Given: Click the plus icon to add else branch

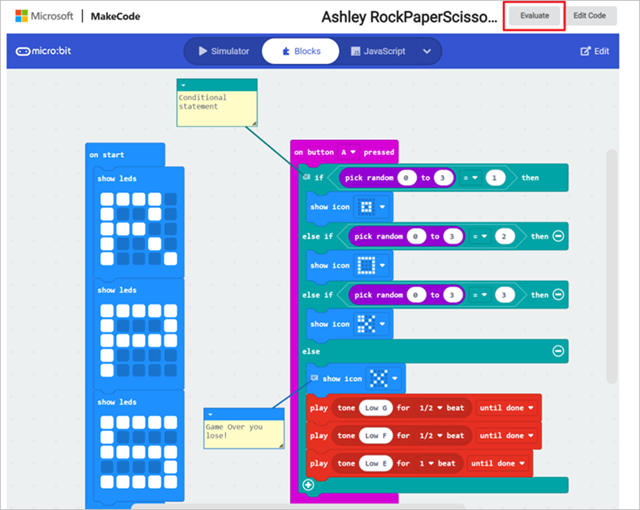Looking at the screenshot, I should pyautogui.click(x=308, y=484).
